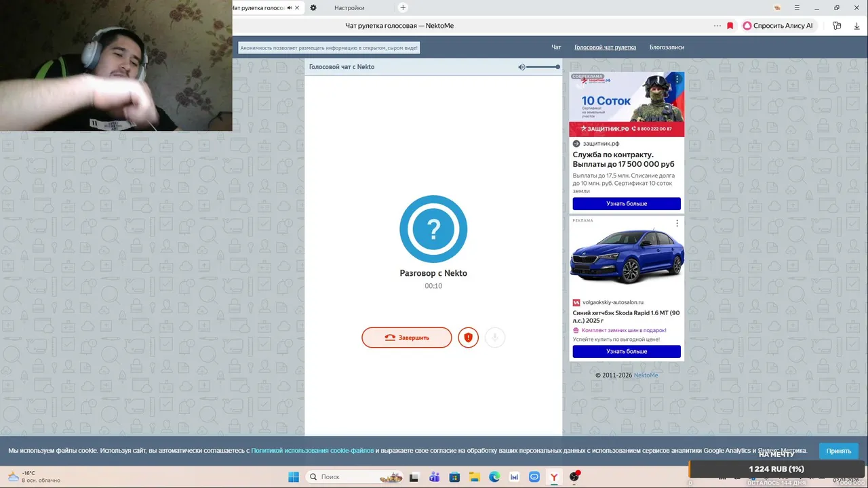The width and height of the screenshot is (868, 488).
Task: Open Голосовой чат рулетка nav link
Action: (605, 47)
